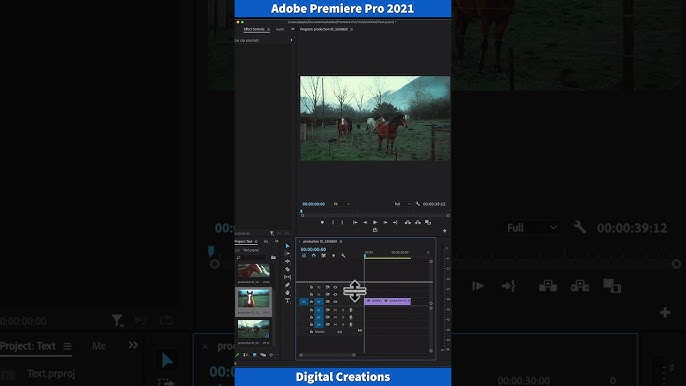Enable voice-over record on A1
686x386 pixels.
(x=350, y=310)
